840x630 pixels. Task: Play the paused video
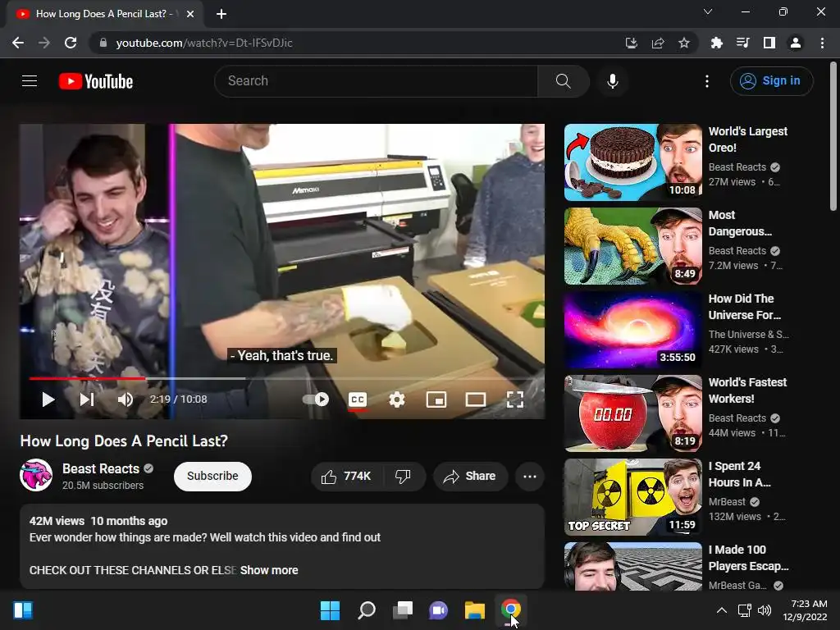tap(48, 399)
